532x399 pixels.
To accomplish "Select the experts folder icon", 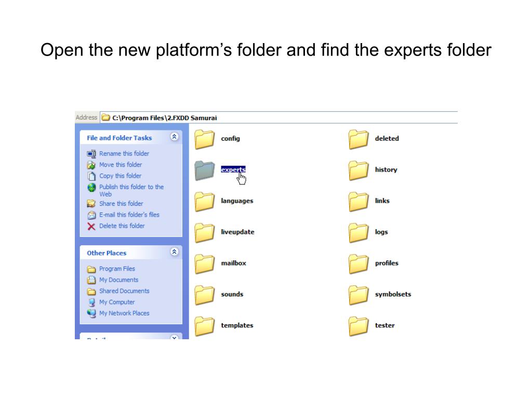I will (205, 170).
